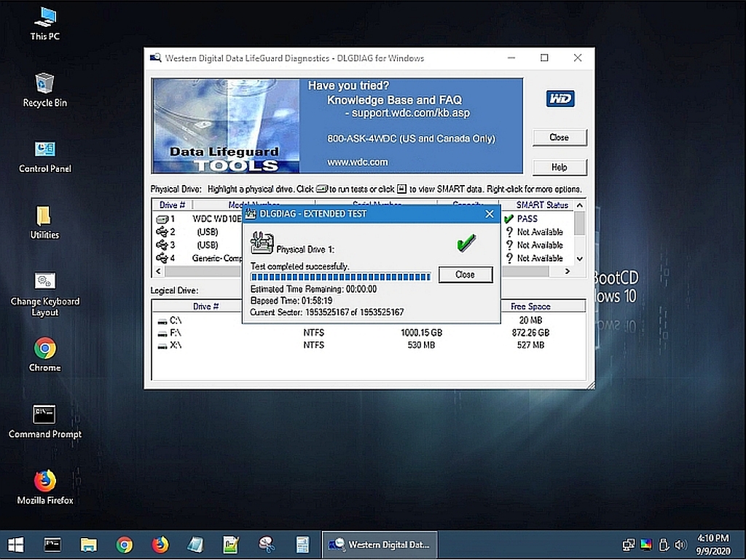This screenshot has height=560, width=746.
Task: Select logical drive C:\ row
Action: [x=368, y=320]
